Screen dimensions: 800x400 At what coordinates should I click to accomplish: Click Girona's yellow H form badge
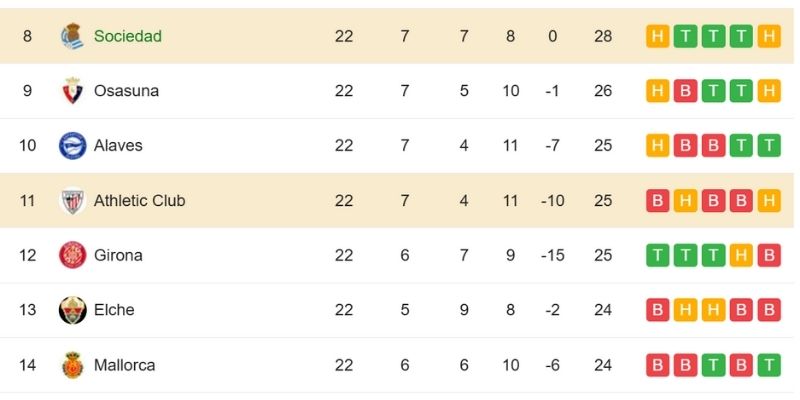(741, 255)
